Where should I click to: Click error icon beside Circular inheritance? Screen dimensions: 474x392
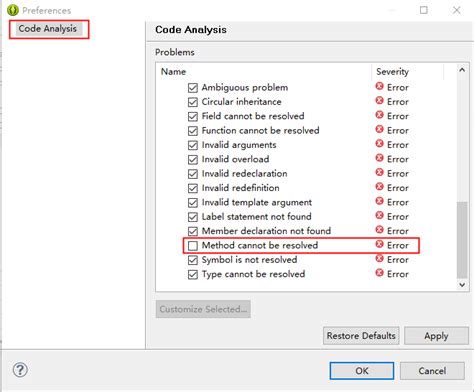click(x=379, y=101)
